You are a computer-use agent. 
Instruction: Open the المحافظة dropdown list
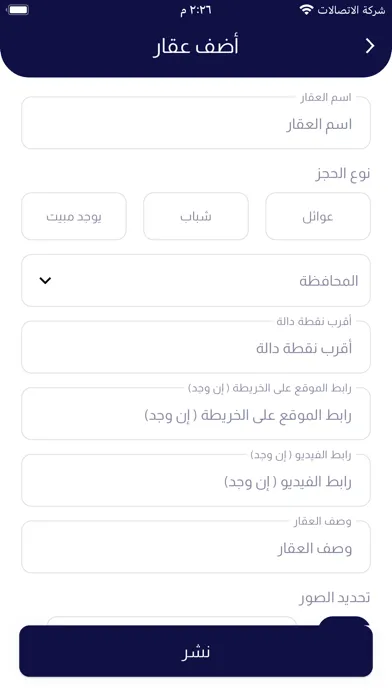click(196, 281)
